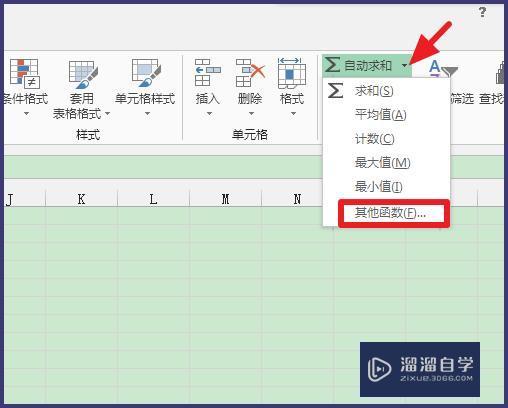Toggle the 自动求和 dropdown arrow
This screenshot has width=508, height=408.
(404, 65)
